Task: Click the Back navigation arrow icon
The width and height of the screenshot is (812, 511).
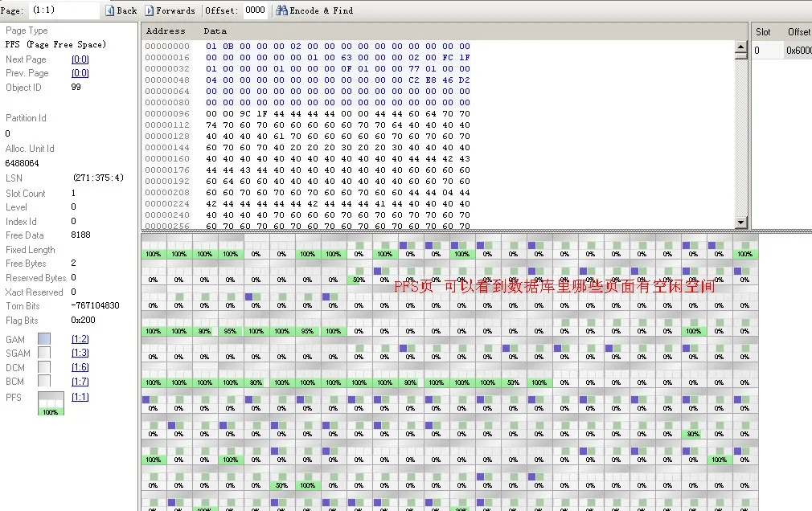Action: coord(110,10)
